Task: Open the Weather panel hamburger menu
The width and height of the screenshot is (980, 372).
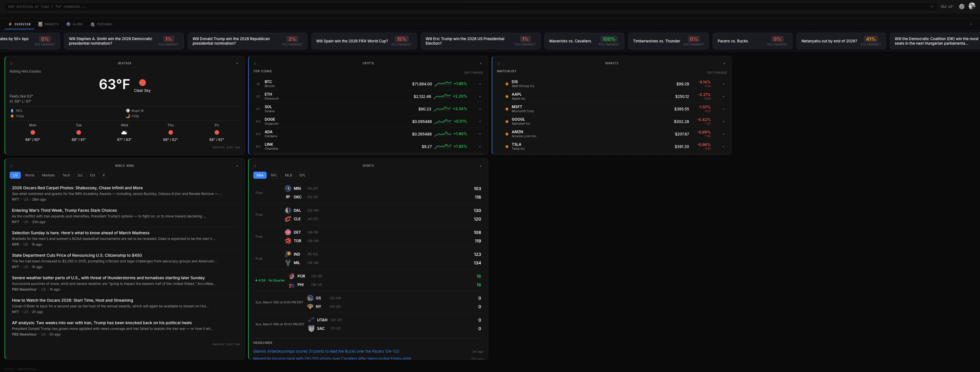Action: pyautogui.click(x=11, y=63)
